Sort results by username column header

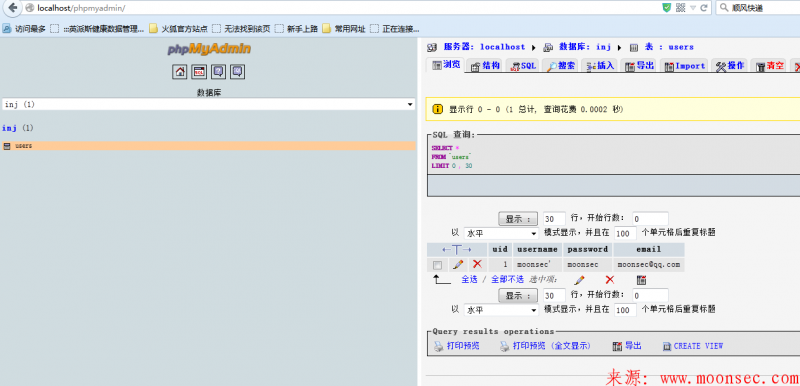[537, 249]
